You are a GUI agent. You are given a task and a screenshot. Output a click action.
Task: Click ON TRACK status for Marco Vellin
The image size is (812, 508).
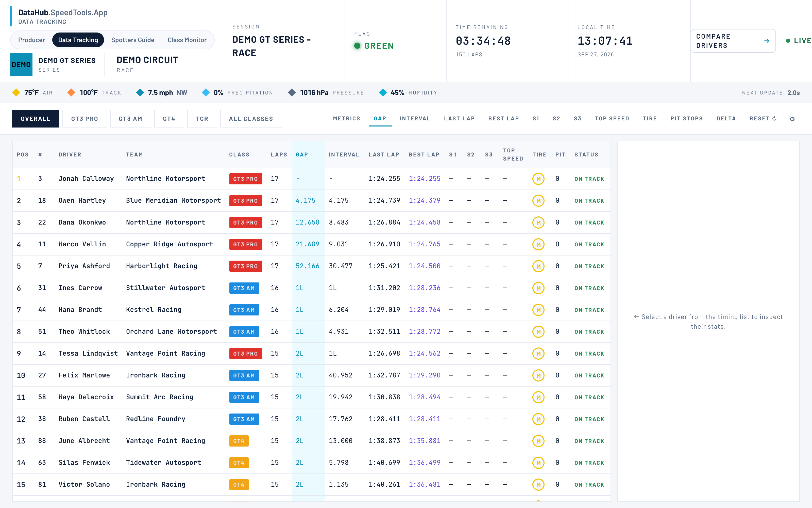point(589,244)
